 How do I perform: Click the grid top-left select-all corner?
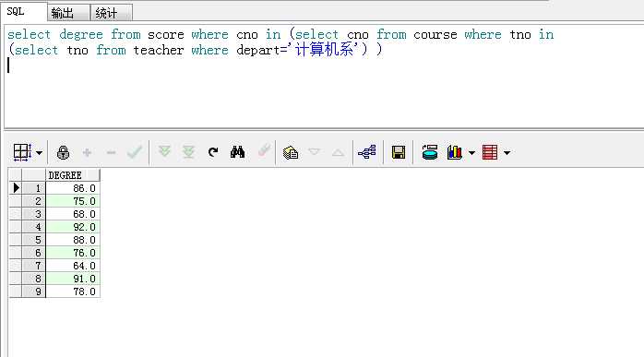click(15, 175)
